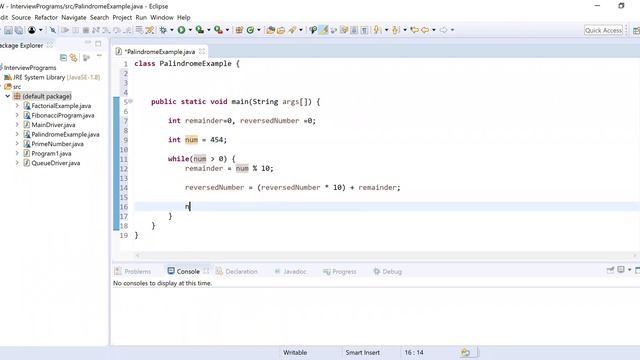The image size is (640, 360).
Task: Open the Source menu
Action: coord(21,18)
